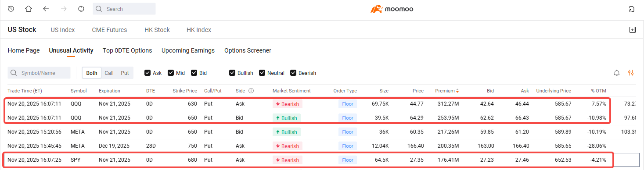Viewport: 644px width, 170px height.
Task: Open Top 0DTE Options tab
Action: 127,50
